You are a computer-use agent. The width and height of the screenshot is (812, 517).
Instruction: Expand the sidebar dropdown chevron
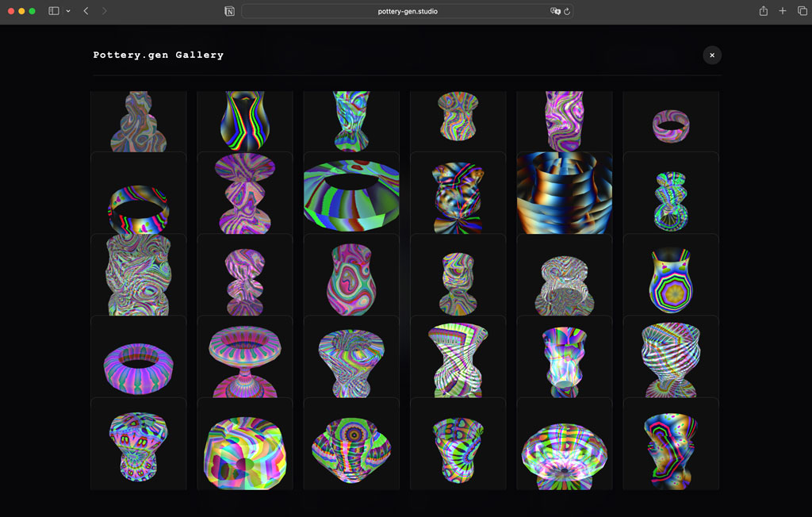pos(68,11)
